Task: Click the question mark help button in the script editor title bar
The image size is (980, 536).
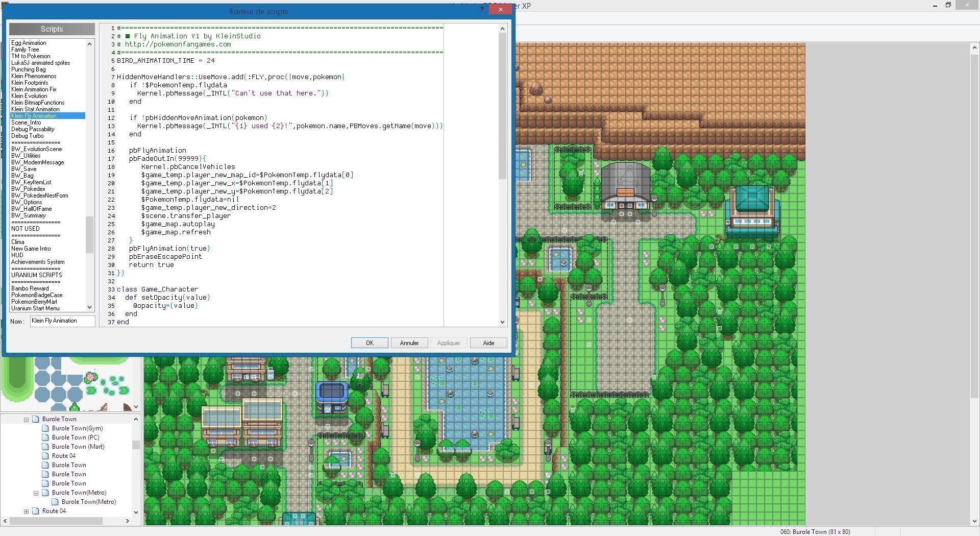Action: point(482,9)
